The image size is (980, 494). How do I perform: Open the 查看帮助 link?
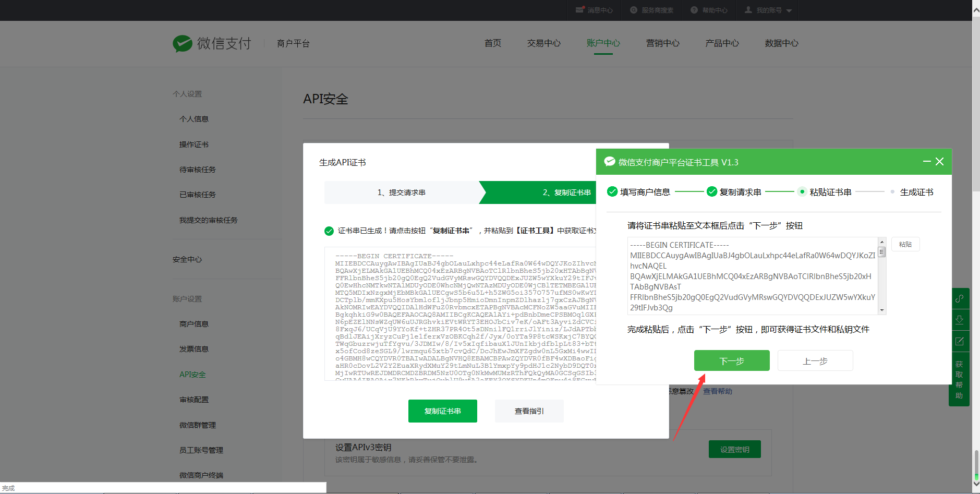pyautogui.click(x=718, y=391)
